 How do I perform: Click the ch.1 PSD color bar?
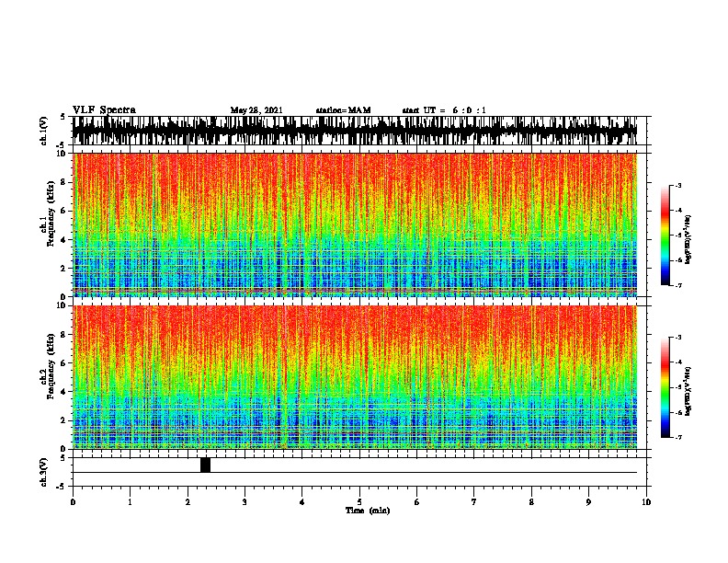pos(665,236)
